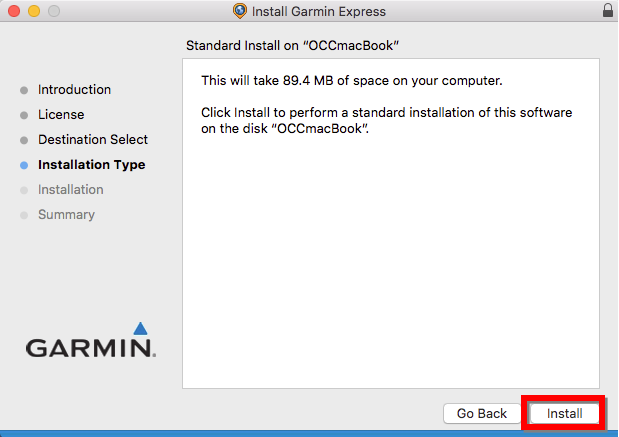Viewport: 619px width, 437px height.
Task: Click the Garmin logo
Action: point(90,348)
